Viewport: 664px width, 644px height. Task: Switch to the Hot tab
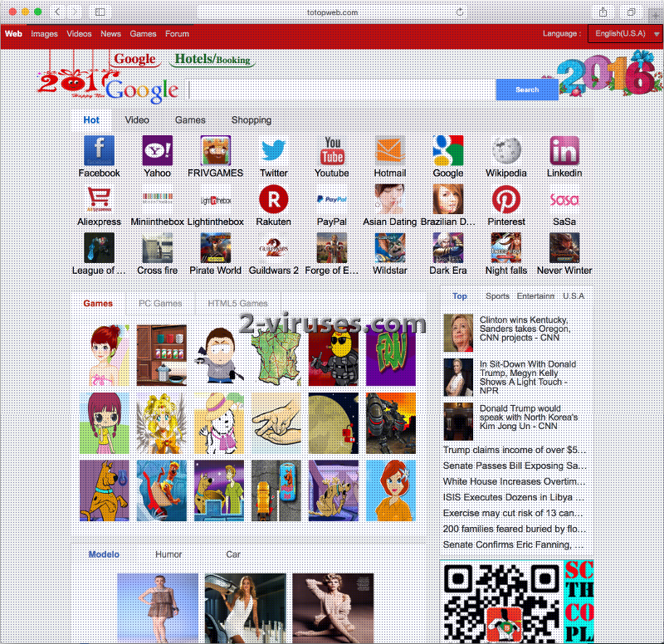pyautogui.click(x=91, y=120)
